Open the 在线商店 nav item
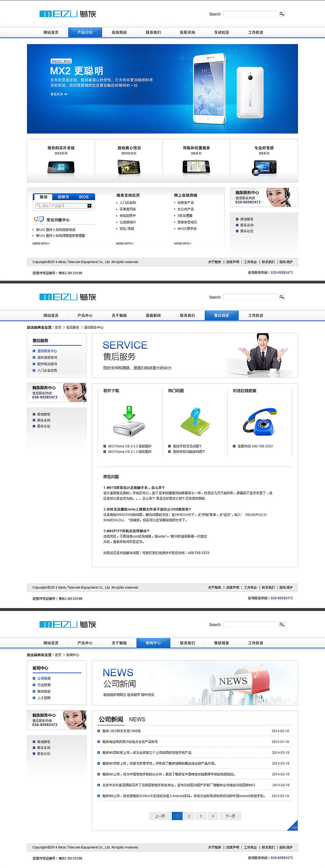This screenshot has width=325, height=868. coord(119,32)
